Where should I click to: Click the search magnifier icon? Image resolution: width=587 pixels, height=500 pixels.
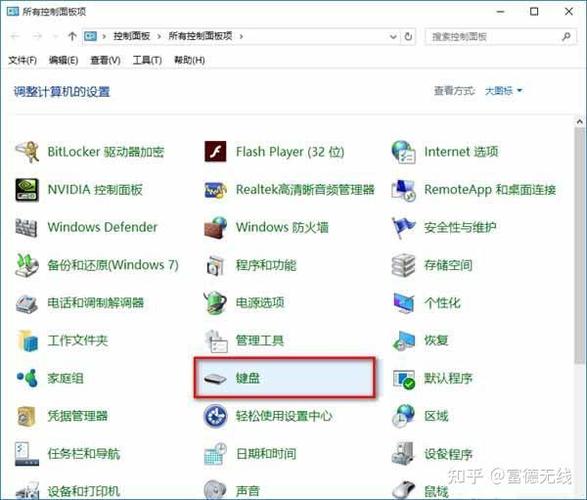click(x=566, y=37)
